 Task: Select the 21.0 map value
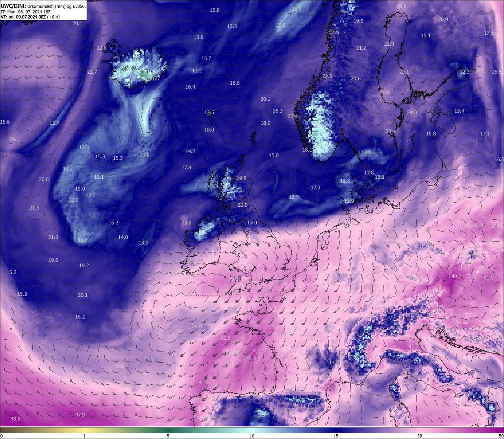coord(53,237)
